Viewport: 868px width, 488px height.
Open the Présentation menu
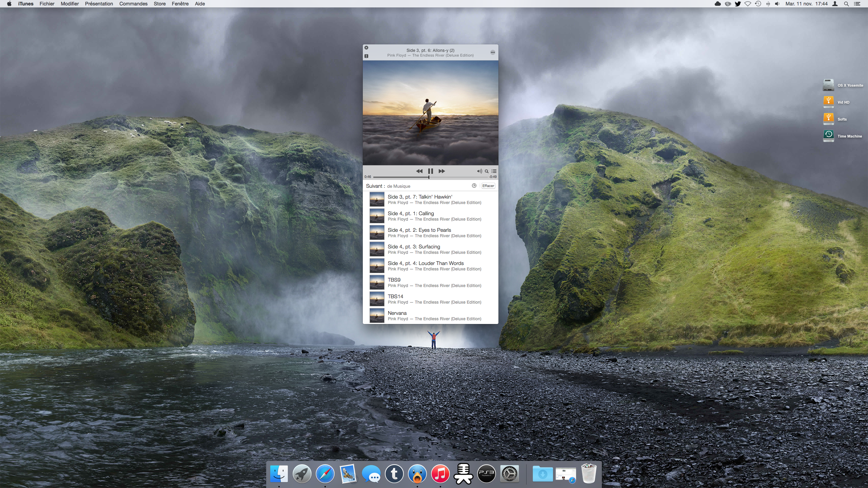(99, 4)
